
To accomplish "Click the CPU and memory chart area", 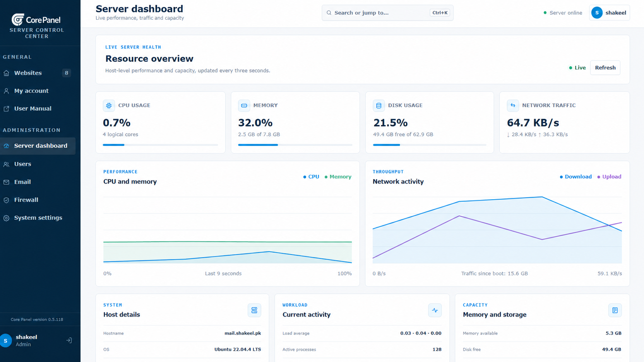I will 228,230.
